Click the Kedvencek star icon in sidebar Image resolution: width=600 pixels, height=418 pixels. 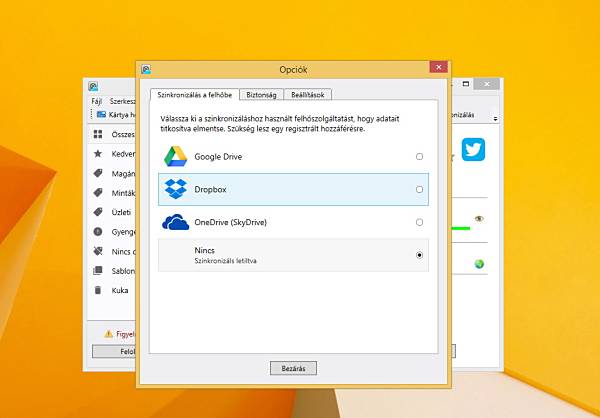tap(98, 153)
